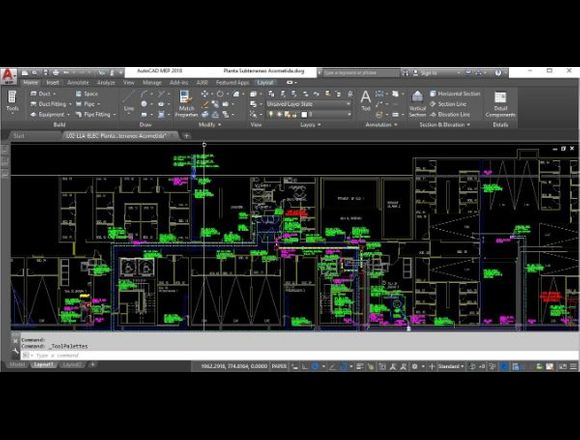Open the Tools palette button
The height and width of the screenshot is (440, 580).
pos(12,101)
